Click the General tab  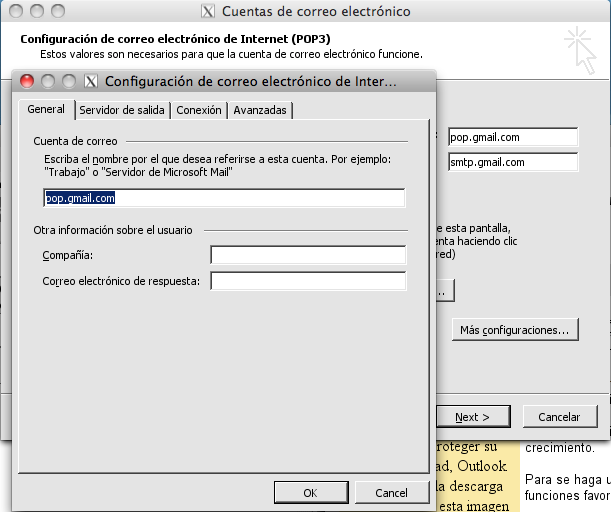pos(46,110)
